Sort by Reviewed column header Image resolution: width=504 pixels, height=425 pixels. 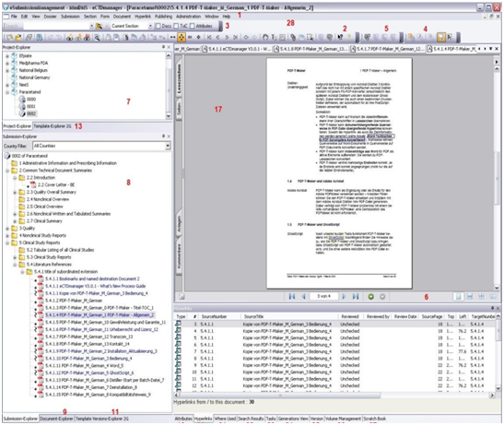click(x=350, y=316)
